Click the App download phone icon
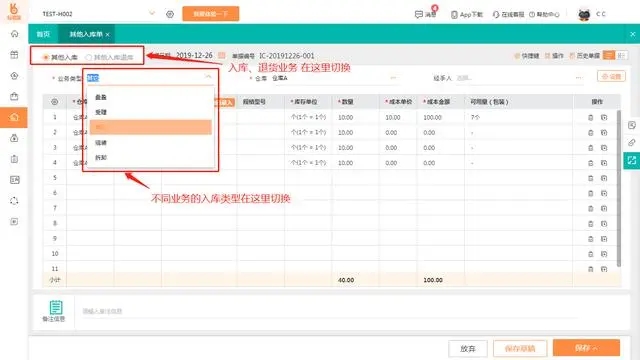640x360 pixels. pos(454,14)
